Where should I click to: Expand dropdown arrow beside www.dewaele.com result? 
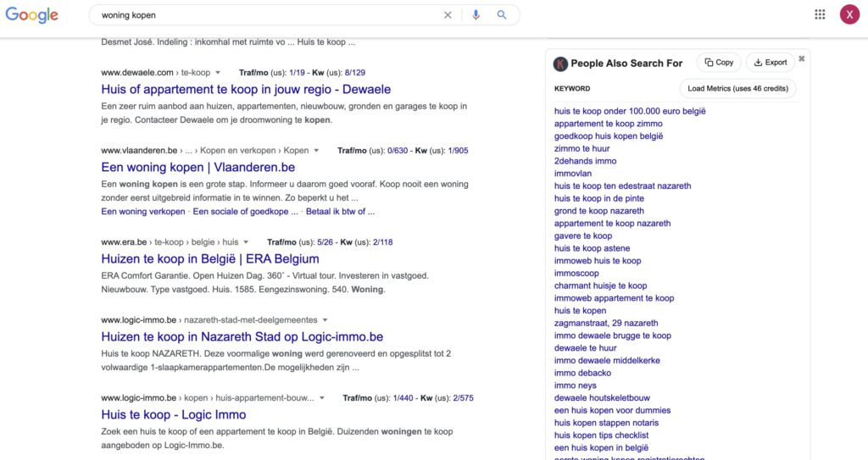pos(218,73)
